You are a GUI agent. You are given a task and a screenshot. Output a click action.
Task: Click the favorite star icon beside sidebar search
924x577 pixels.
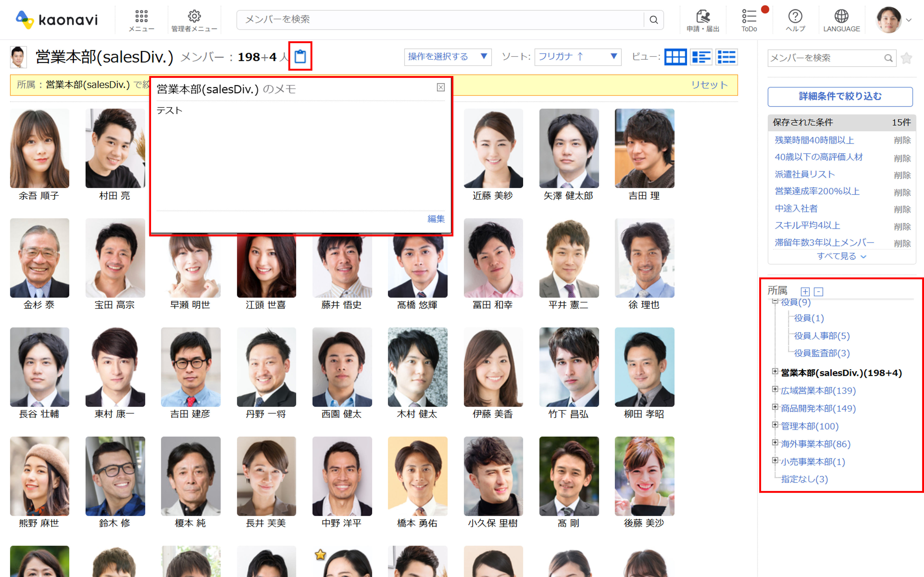(x=907, y=58)
